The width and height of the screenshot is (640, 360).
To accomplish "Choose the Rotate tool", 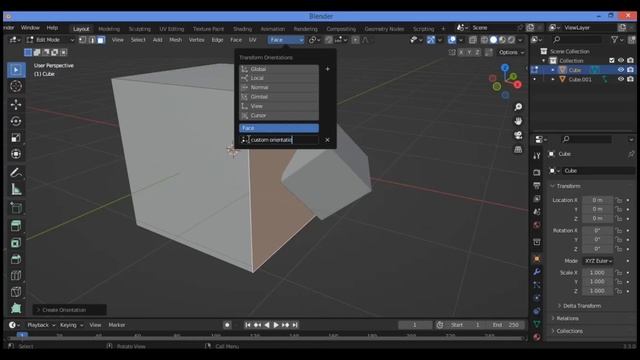I will tap(16, 121).
